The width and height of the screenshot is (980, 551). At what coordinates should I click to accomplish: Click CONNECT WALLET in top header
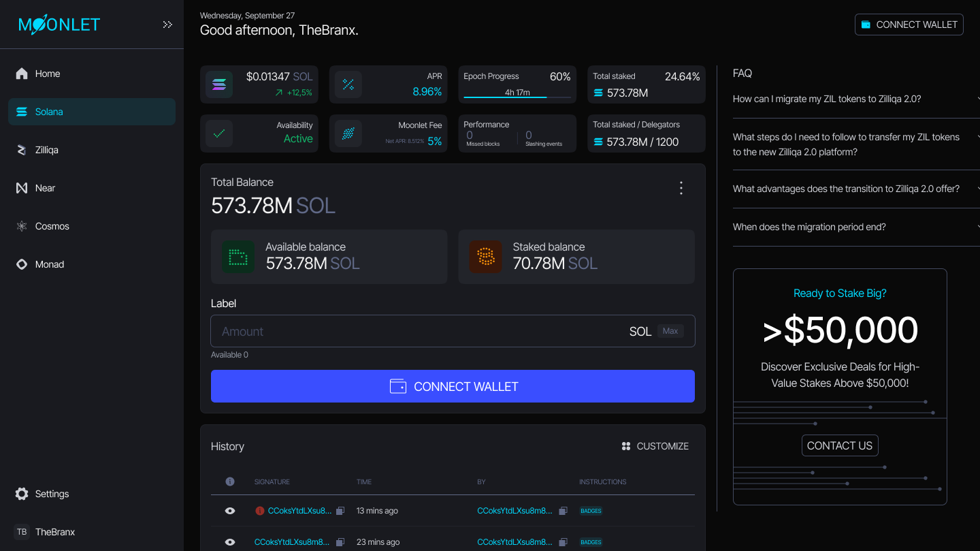(x=909, y=25)
